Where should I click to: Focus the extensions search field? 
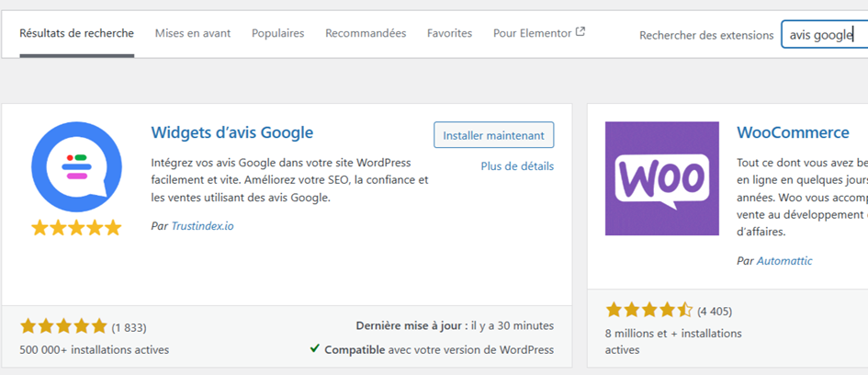pyautogui.click(x=824, y=35)
